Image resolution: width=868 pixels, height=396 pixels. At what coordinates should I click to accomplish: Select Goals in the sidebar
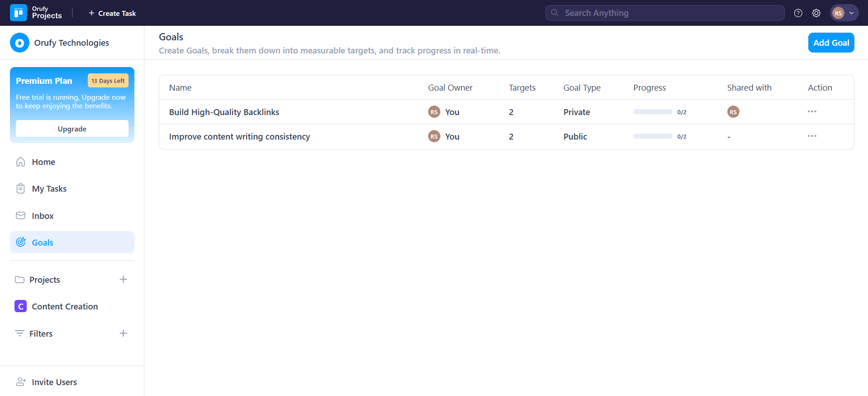click(43, 243)
